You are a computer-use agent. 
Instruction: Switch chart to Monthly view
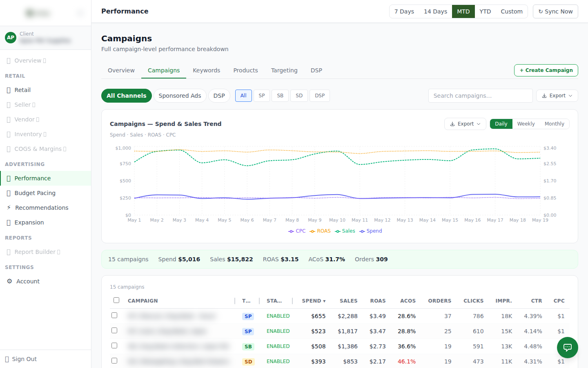point(555,124)
